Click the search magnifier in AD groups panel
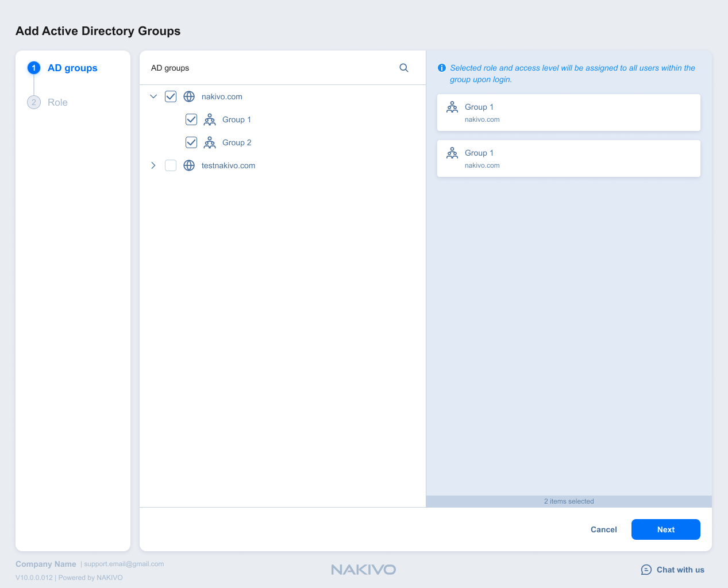This screenshot has height=588, width=728. coord(404,67)
